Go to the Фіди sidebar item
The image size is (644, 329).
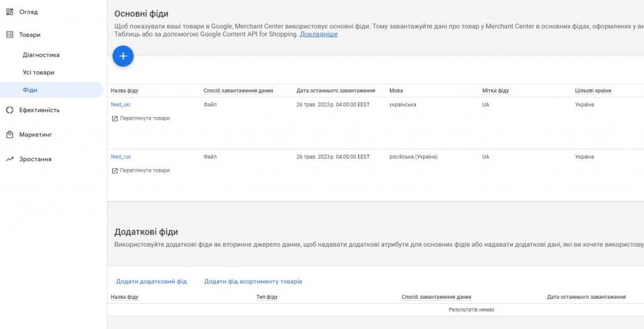tap(30, 90)
